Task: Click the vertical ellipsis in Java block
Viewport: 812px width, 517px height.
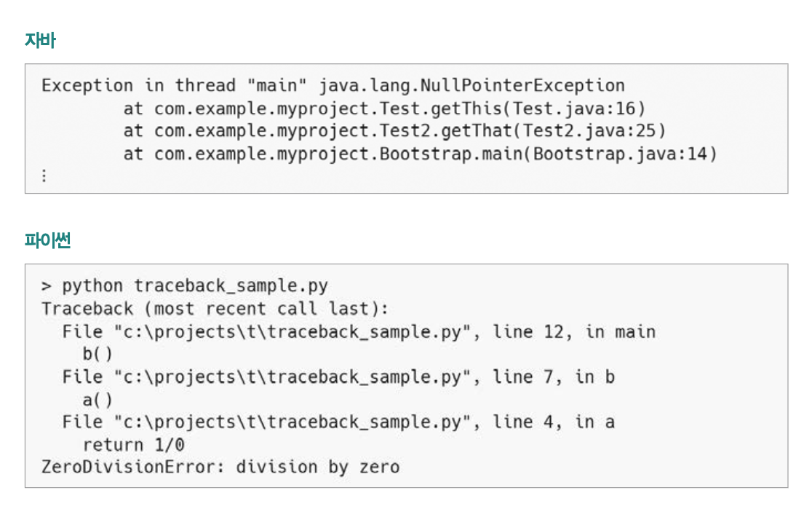Action: tap(44, 175)
